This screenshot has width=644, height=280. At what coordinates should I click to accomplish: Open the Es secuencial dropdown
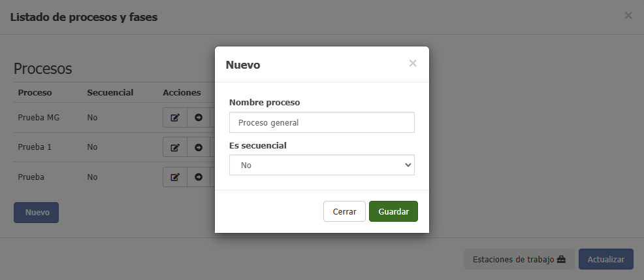(x=321, y=165)
